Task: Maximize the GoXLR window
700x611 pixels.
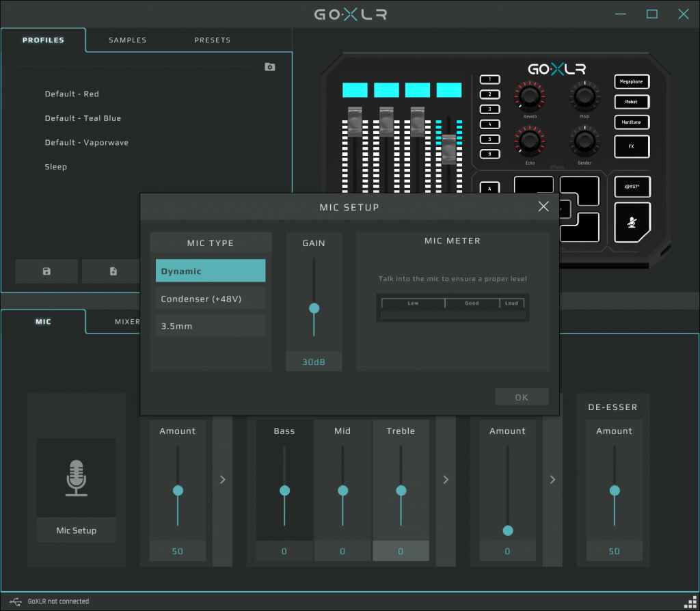Action: [x=651, y=14]
